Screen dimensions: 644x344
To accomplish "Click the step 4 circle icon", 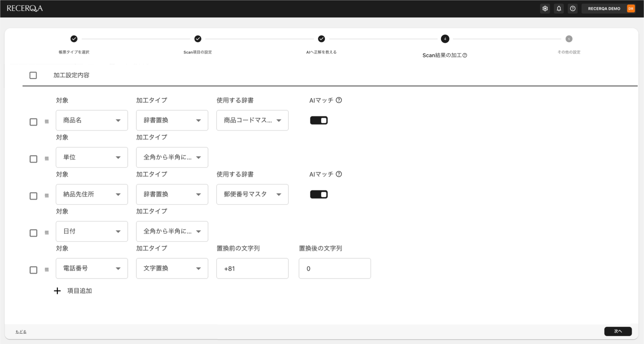I will [445, 39].
